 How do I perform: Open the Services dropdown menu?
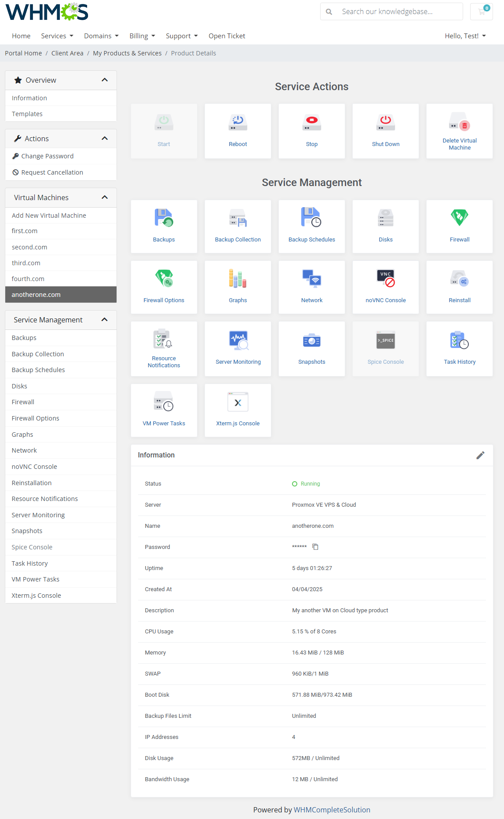[x=57, y=36]
